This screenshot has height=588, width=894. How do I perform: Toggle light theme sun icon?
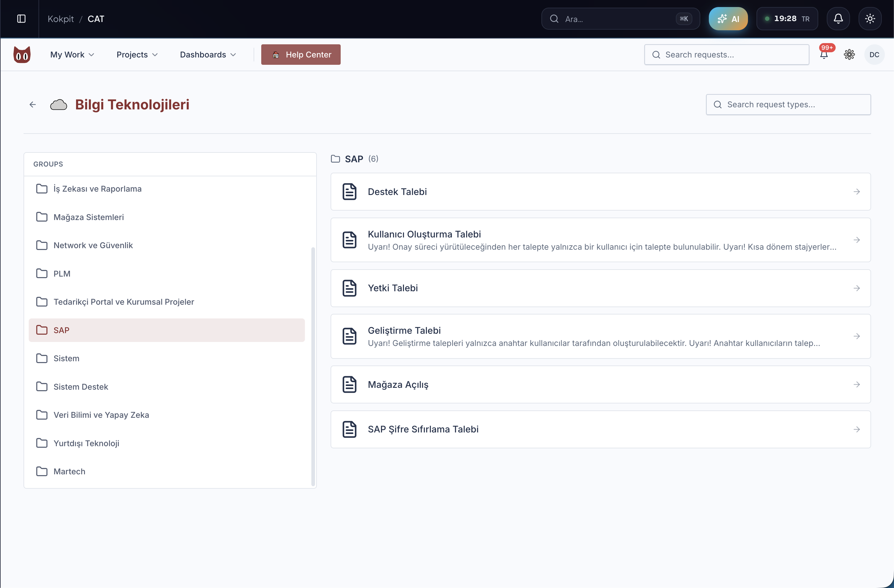(x=870, y=19)
